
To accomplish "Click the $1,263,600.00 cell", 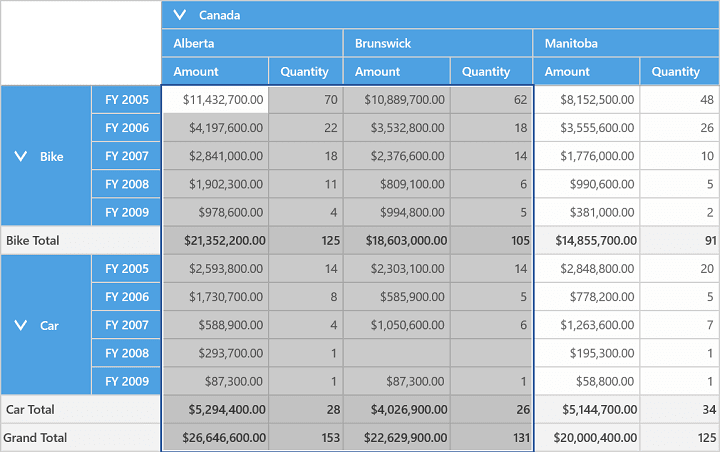I will coord(586,325).
